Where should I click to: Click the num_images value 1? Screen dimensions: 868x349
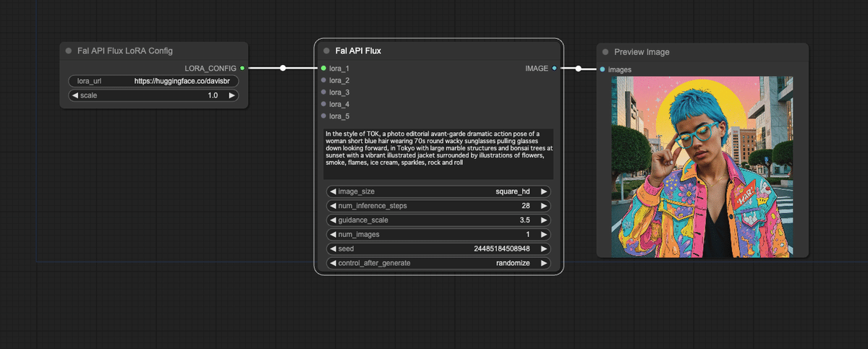527,234
